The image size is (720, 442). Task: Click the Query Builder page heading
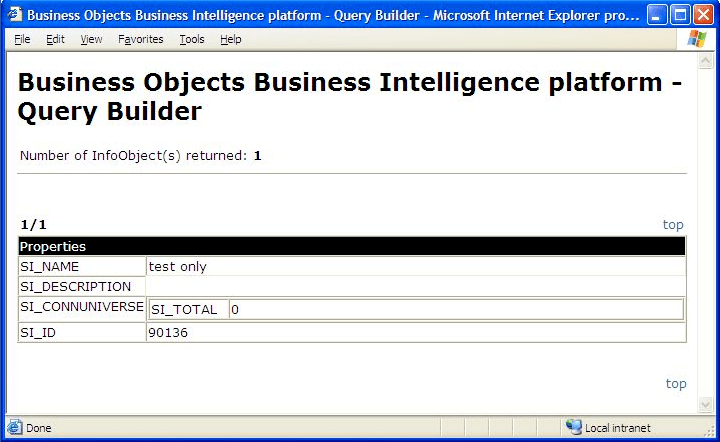click(x=350, y=96)
